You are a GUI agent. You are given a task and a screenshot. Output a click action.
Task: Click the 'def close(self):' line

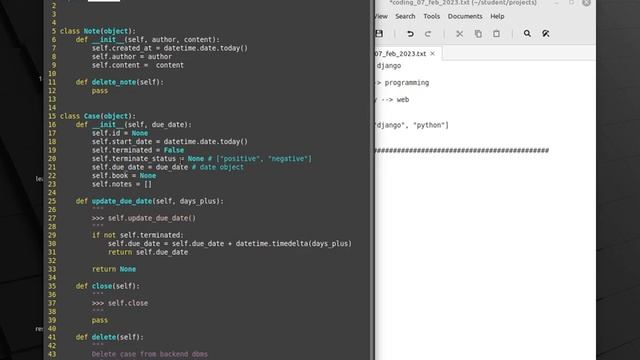(107, 286)
